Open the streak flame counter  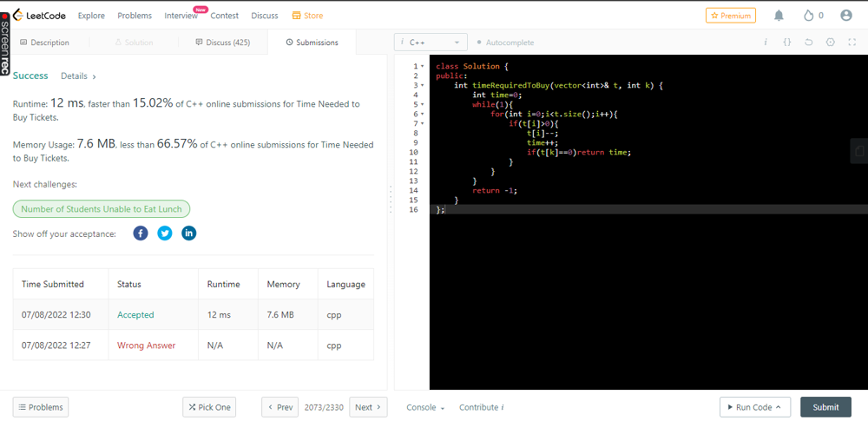[x=814, y=16]
